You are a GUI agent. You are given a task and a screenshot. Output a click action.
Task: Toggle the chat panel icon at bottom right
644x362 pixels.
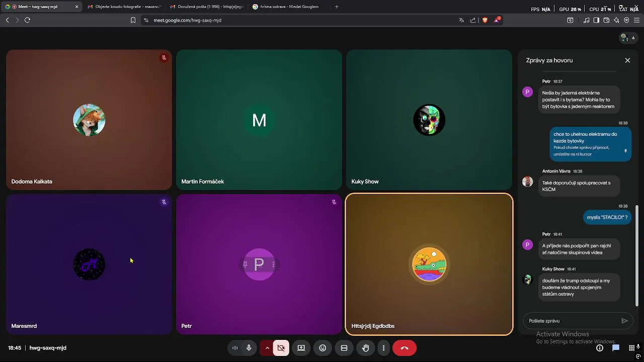tap(616, 348)
